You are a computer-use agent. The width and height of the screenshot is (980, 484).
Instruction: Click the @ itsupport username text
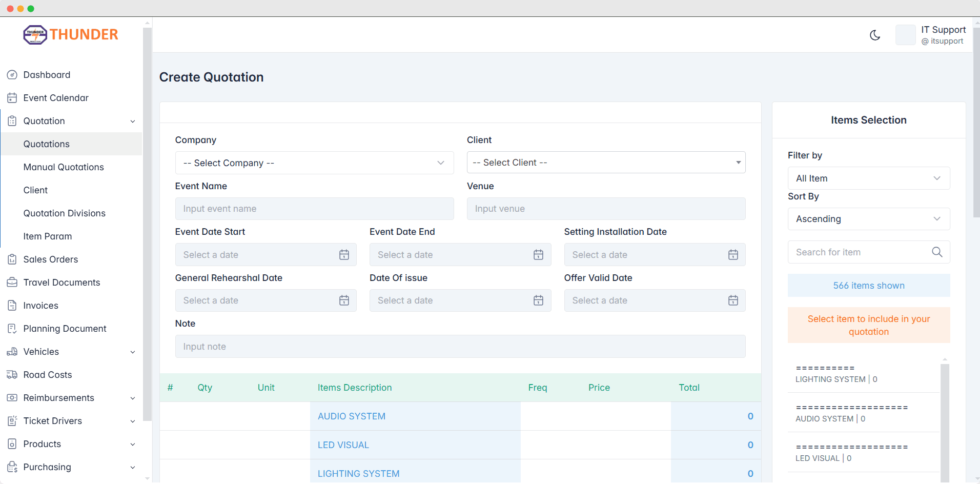click(942, 41)
